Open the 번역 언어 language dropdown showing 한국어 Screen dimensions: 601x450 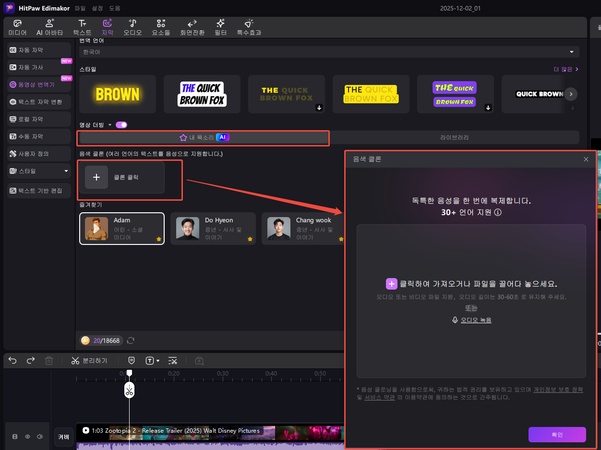click(x=329, y=52)
